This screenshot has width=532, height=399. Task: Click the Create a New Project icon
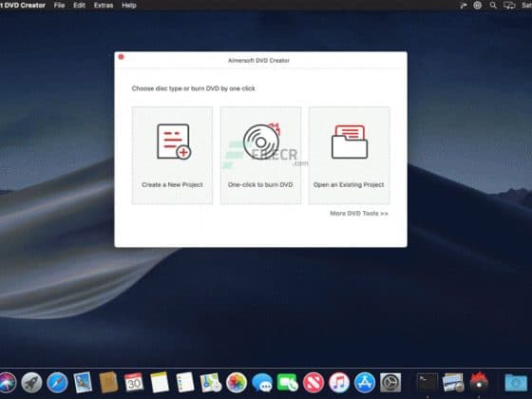click(174, 142)
